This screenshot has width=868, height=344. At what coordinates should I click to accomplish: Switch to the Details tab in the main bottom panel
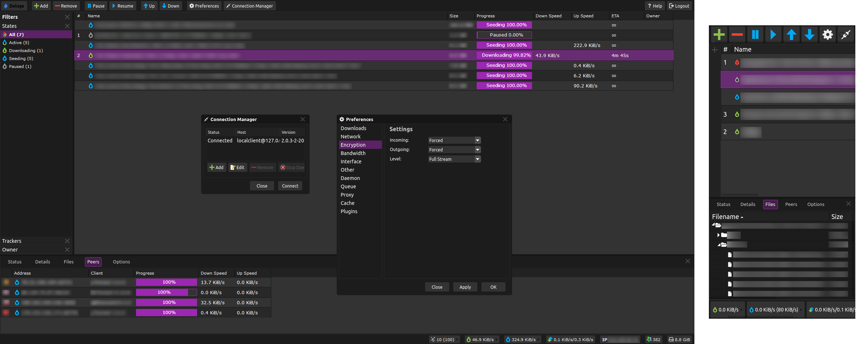pos(43,262)
